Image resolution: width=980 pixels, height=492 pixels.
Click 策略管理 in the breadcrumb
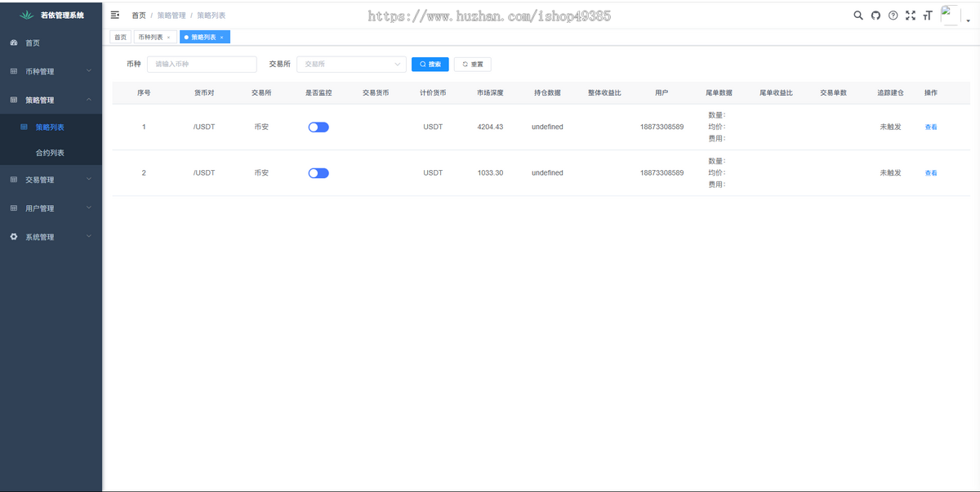(171, 16)
